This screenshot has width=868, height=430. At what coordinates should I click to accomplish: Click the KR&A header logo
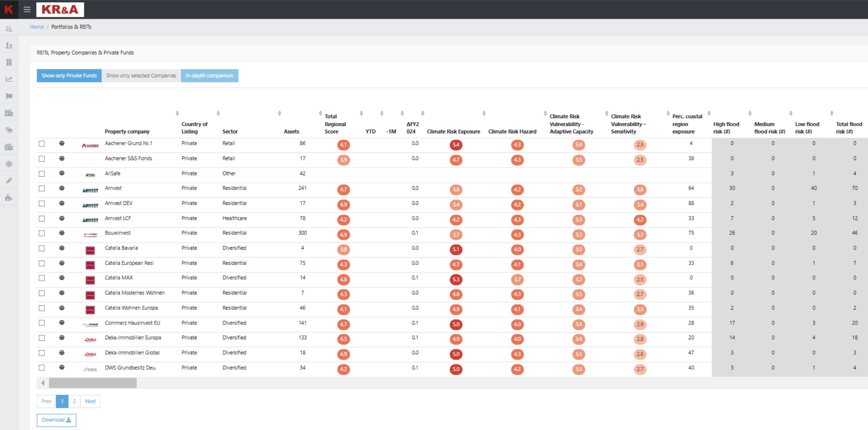pyautogui.click(x=60, y=9)
